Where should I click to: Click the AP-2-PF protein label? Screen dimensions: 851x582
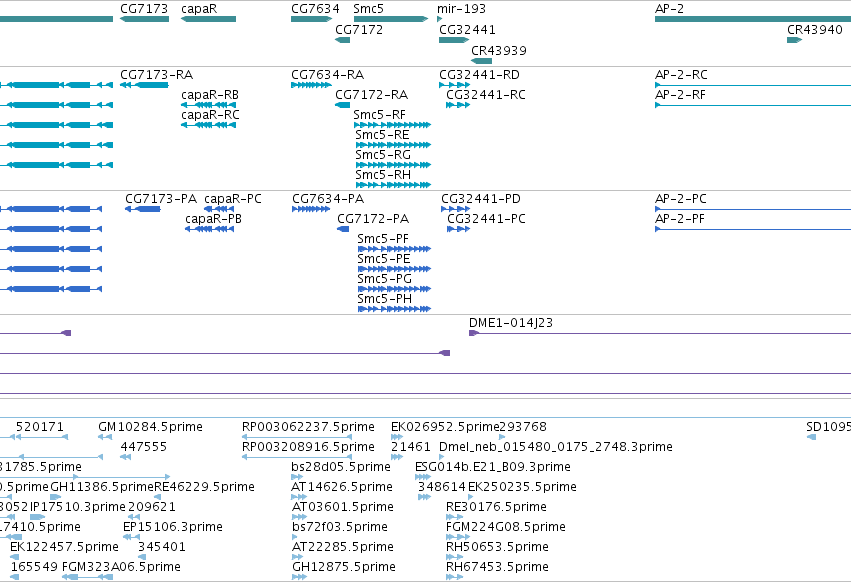click(679, 219)
